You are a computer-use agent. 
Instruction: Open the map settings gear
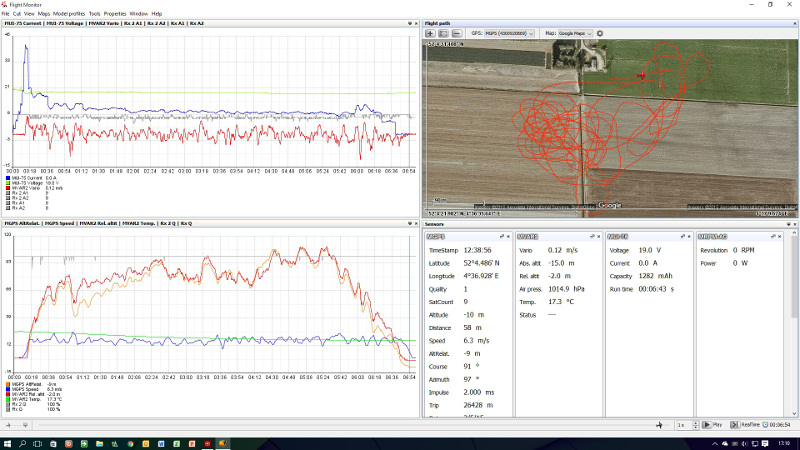click(600, 33)
